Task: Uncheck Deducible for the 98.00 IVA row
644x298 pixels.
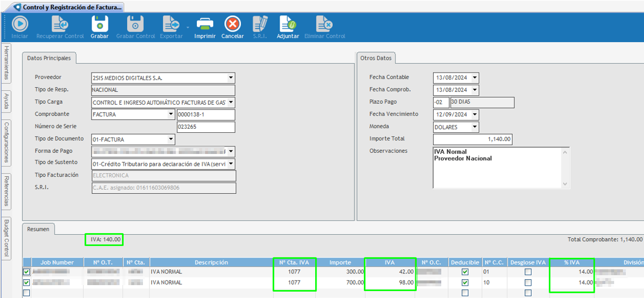Action: [465, 282]
